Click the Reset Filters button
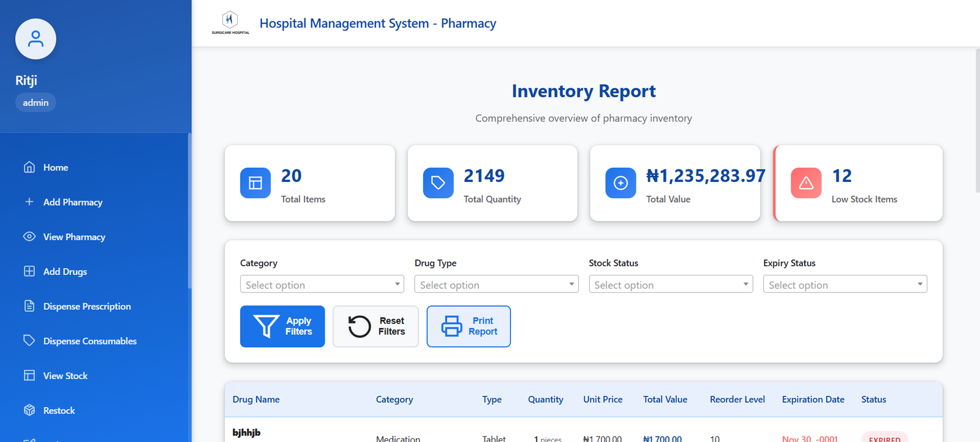Viewport: 980px width, 442px height. click(x=375, y=326)
